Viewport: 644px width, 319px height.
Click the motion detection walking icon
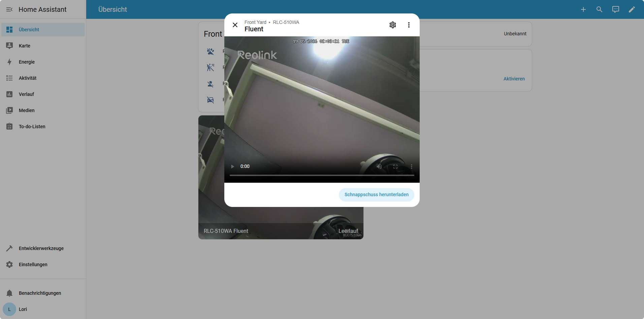[x=211, y=68]
